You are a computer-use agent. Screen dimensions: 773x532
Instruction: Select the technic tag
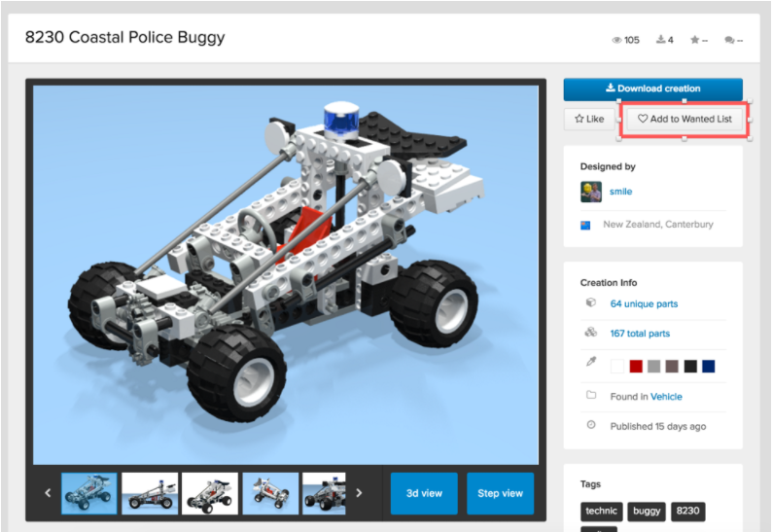coord(602,511)
